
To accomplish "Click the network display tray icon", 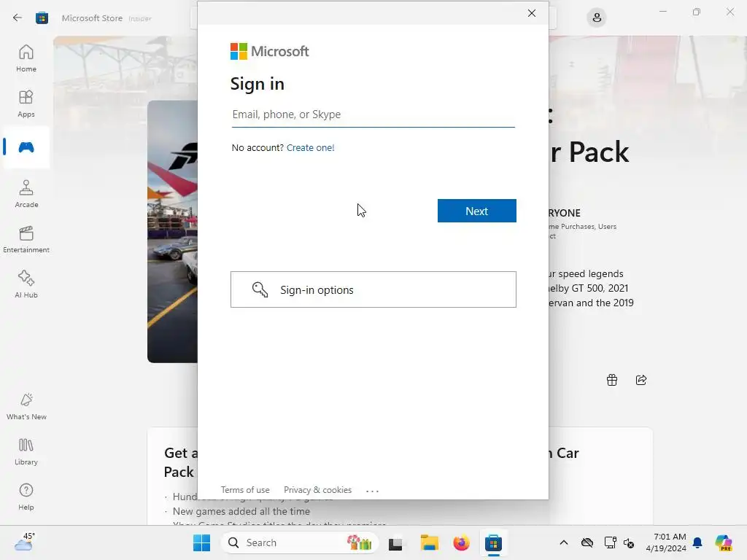I will coord(610,542).
